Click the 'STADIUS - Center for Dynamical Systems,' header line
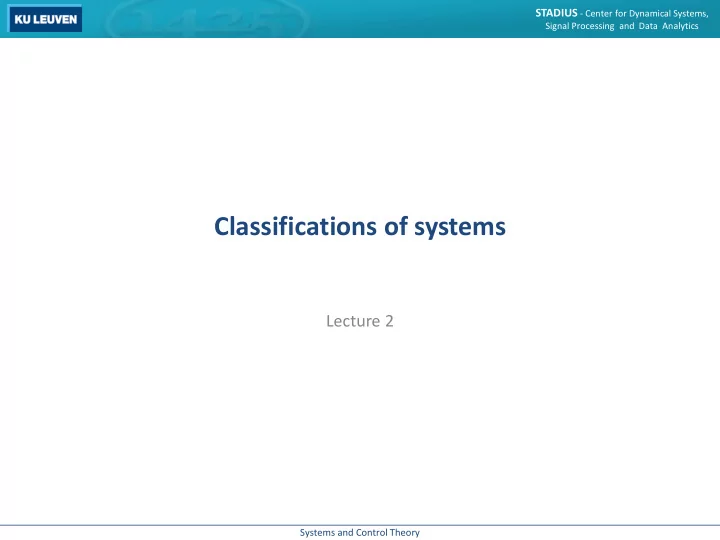The height and width of the screenshot is (540, 720). click(621, 13)
